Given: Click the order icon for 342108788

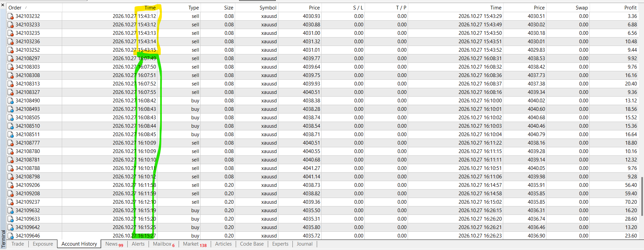Looking at the screenshot, I should coord(10,168).
